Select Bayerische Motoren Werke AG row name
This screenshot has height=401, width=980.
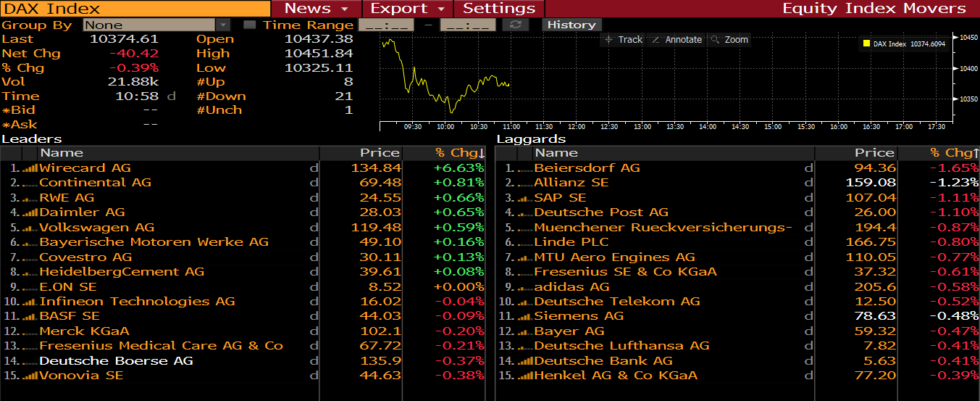pos(154,242)
